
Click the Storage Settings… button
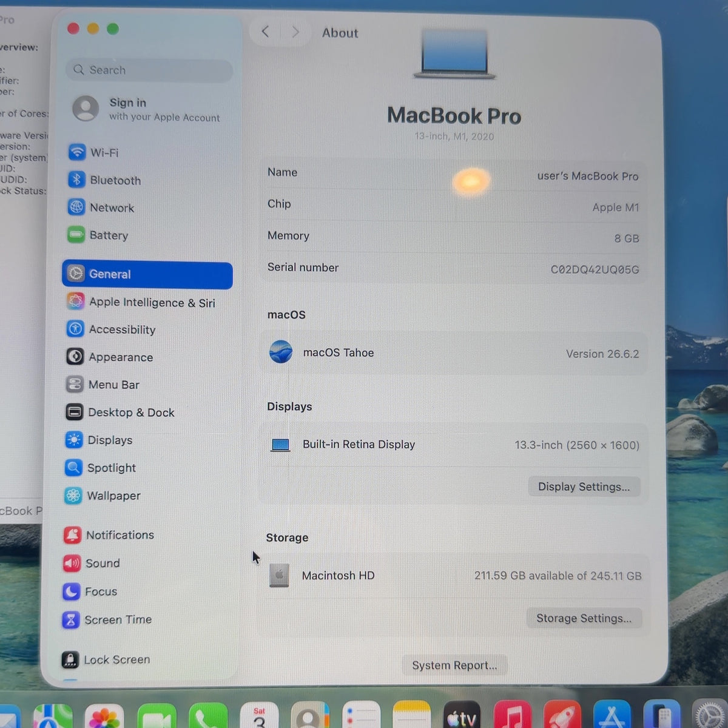point(584,618)
